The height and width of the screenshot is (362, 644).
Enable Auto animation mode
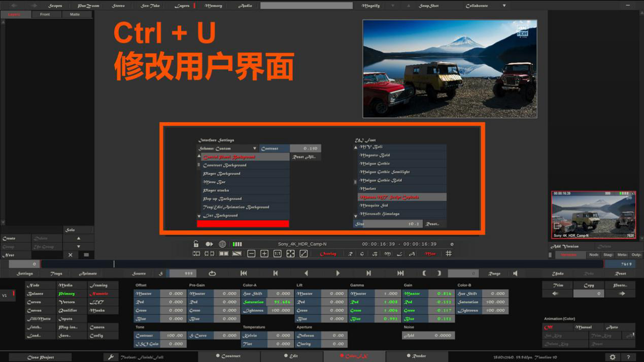(x=613, y=328)
